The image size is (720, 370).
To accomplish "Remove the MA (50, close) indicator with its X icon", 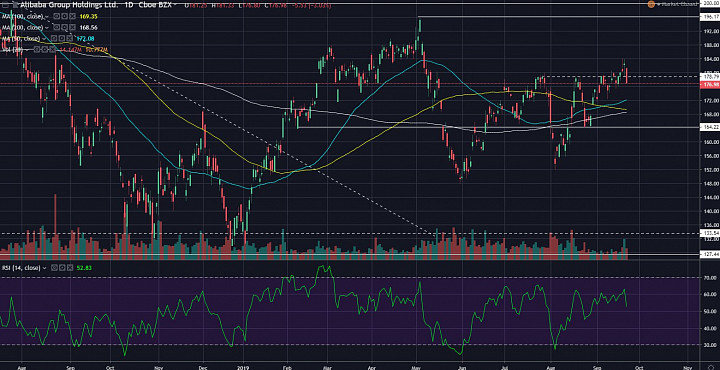I will 69,38.
